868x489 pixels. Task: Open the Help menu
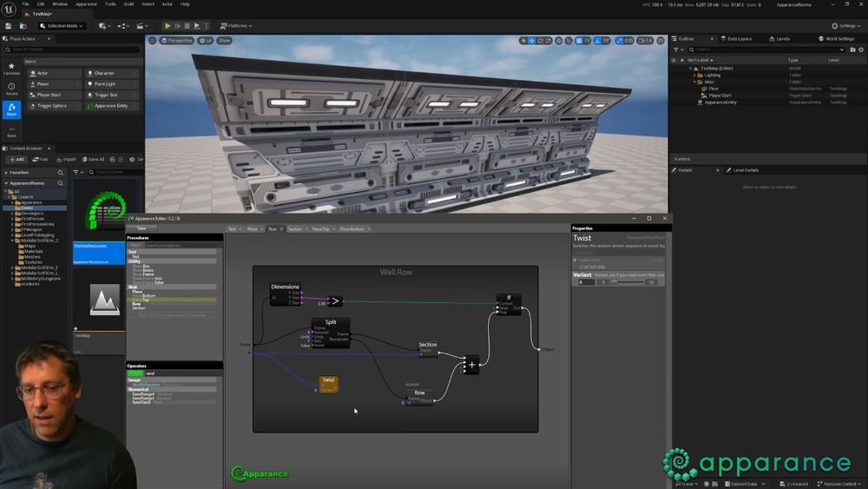tap(185, 3)
